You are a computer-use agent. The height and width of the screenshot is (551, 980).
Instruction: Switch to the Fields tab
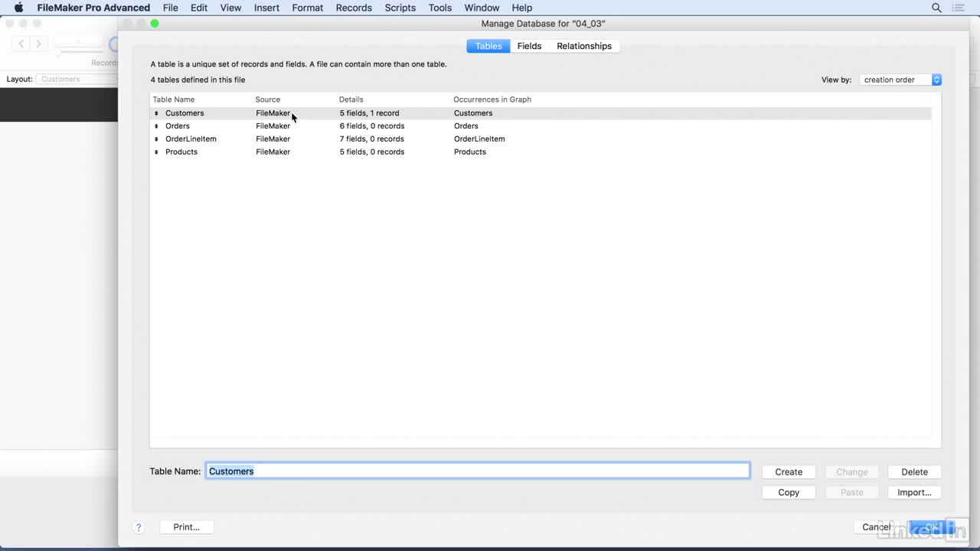point(529,46)
